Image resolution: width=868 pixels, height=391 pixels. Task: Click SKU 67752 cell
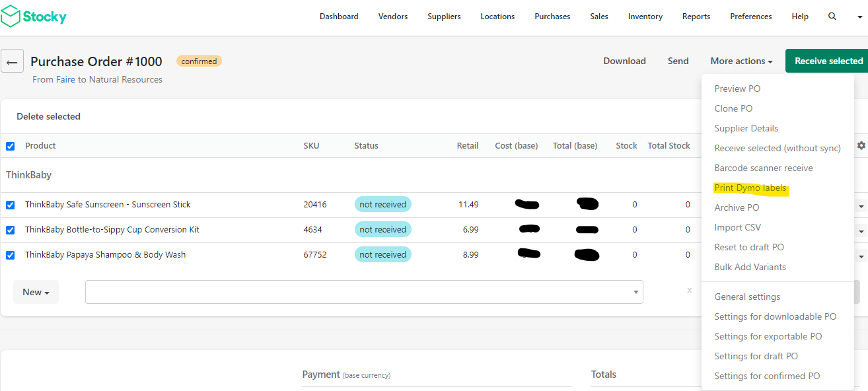click(x=315, y=255)
